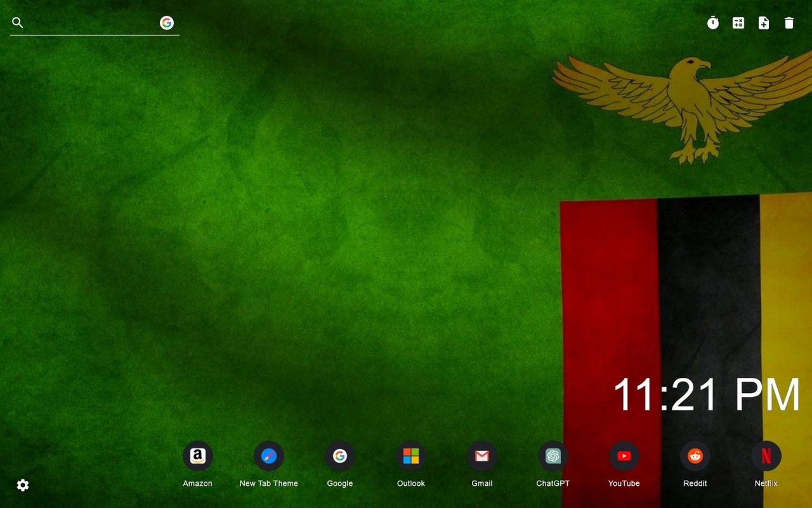Screen dimensions: 812x508
Task: Click the 'Outlook' label text
Action: (411, 483)
